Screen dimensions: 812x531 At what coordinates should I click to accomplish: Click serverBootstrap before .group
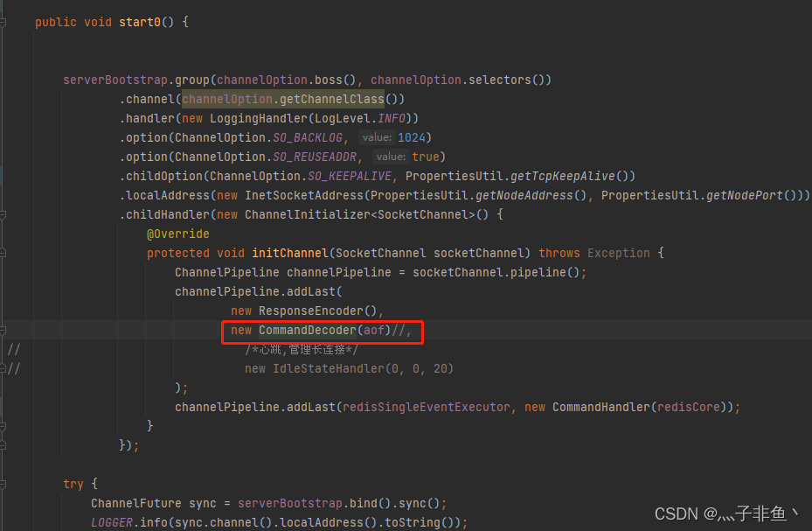[115, 80]
